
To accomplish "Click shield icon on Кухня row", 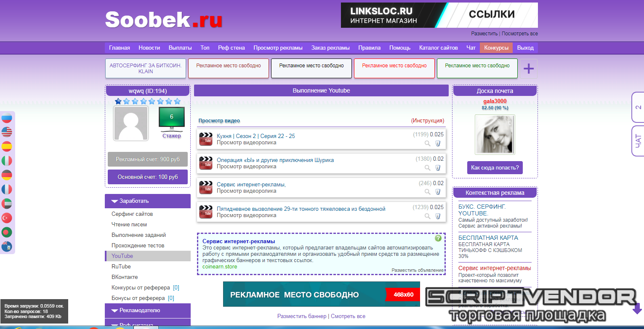I will pos(438,143).
